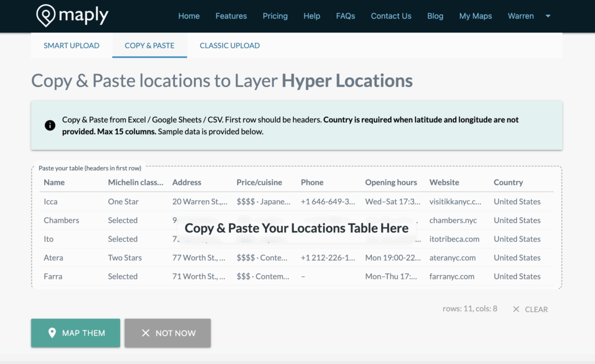Switch to the Smart Upload tab

pos(71,45)
